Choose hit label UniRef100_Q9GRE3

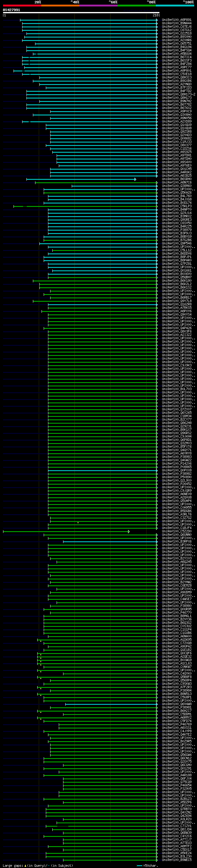(x=176, y=219)
